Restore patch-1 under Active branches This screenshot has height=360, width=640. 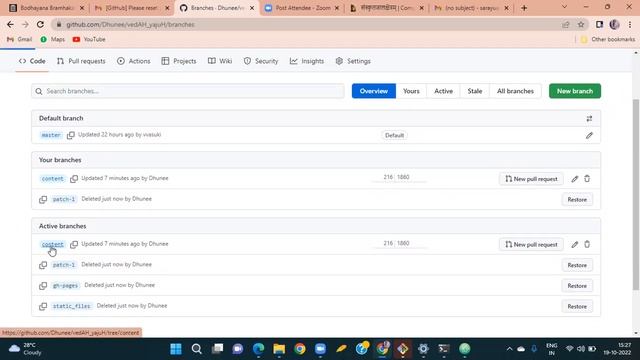point(577,265)
